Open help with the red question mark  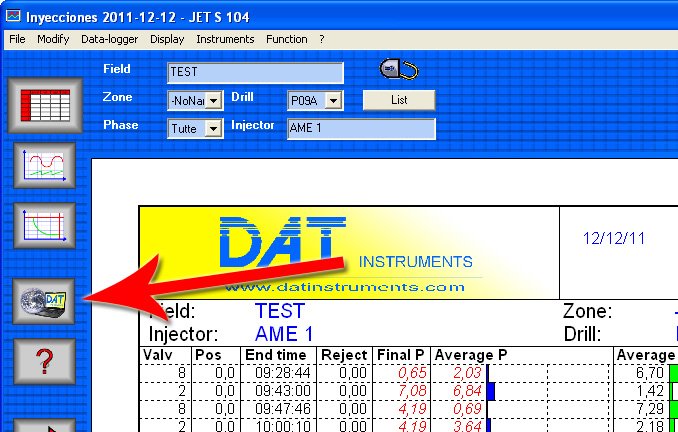tap(44, 361)
